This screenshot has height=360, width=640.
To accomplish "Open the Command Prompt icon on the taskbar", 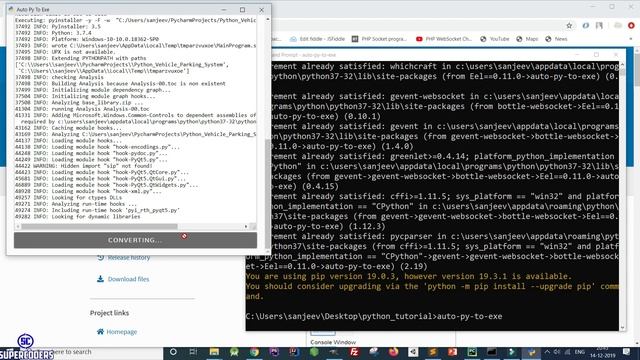I will [x=492, y=352].
